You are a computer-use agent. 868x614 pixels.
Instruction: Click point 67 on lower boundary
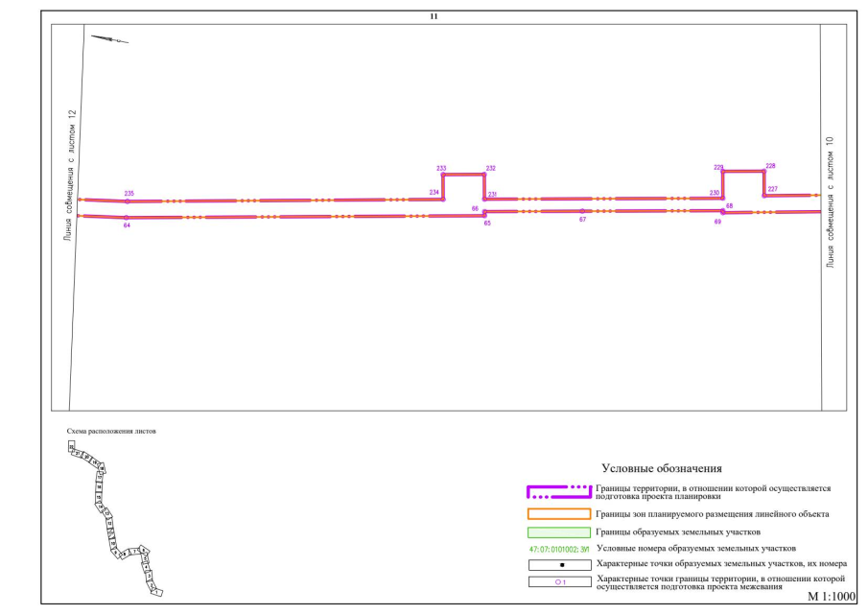point(582,211)
